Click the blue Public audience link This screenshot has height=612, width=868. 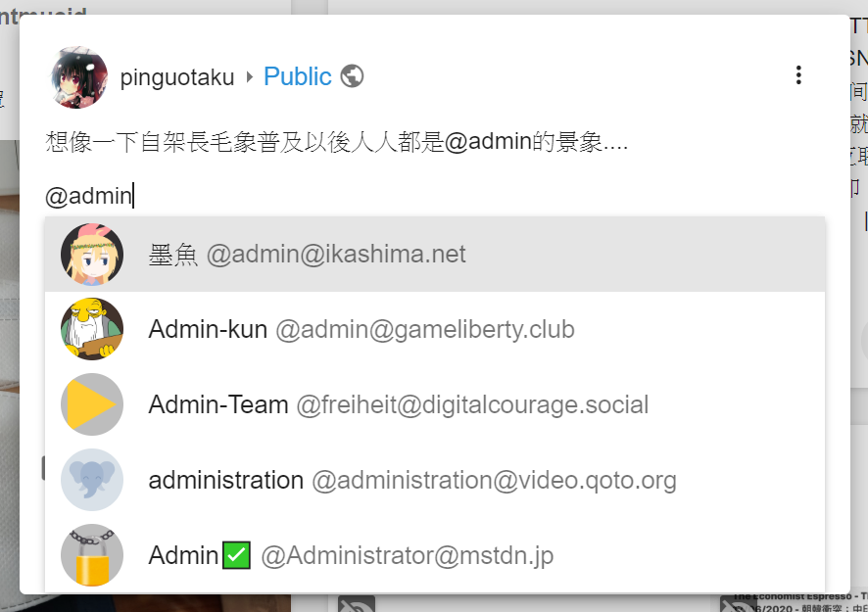(297, 76)
